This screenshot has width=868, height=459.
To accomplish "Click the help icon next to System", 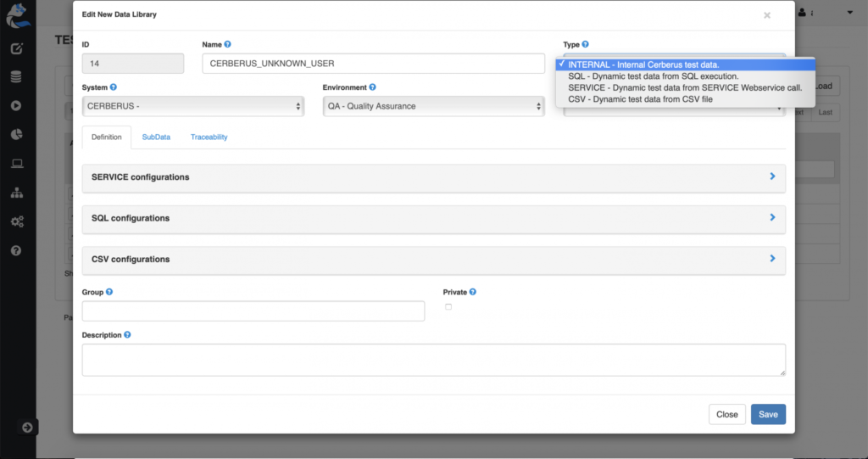I will 114,87.
